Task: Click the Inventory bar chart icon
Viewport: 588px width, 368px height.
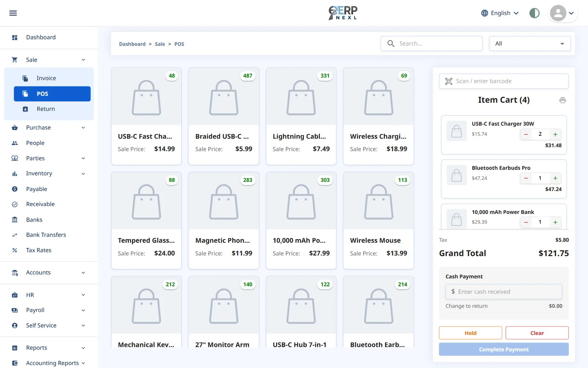Action: pyautogui.click(x=15, y=174)
